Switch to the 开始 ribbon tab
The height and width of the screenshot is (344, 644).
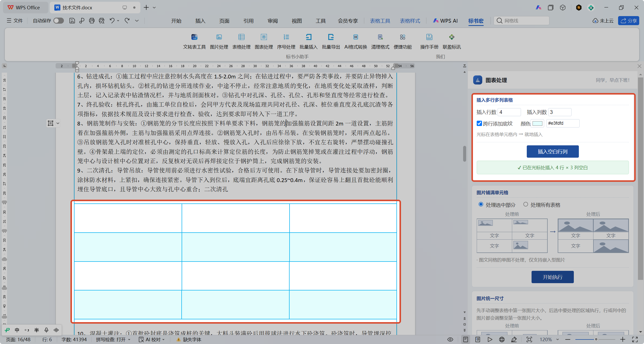[x=176, y=21]
